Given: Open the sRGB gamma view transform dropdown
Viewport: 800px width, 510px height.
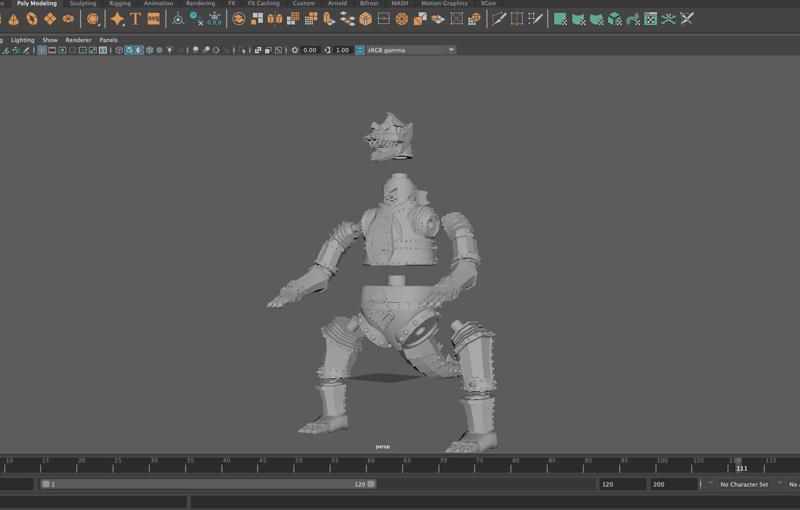Looking at the screenshot, I should point(451,50).
